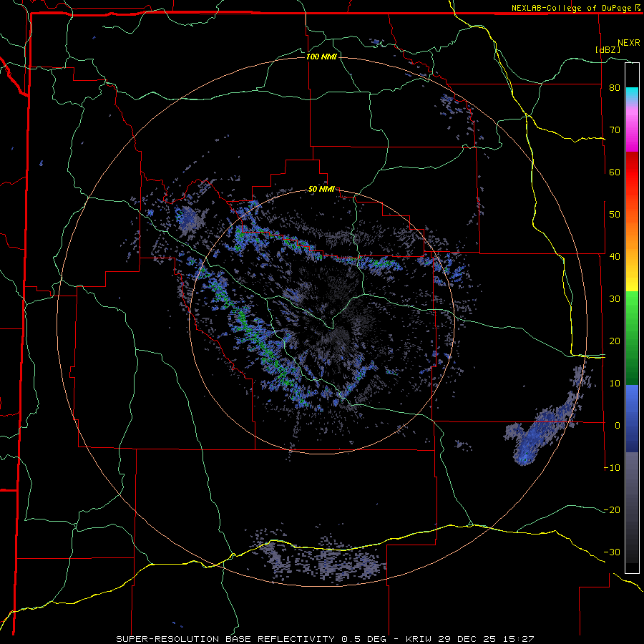The width and height of the screenshot is (644, 644).
Task: Click the 10 value on the dBZ scale
Action: tap(615, 384)
